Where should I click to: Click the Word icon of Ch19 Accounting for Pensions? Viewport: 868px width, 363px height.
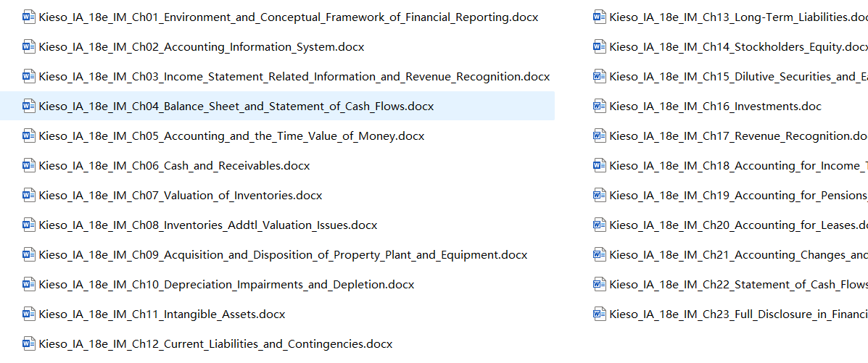599,196
